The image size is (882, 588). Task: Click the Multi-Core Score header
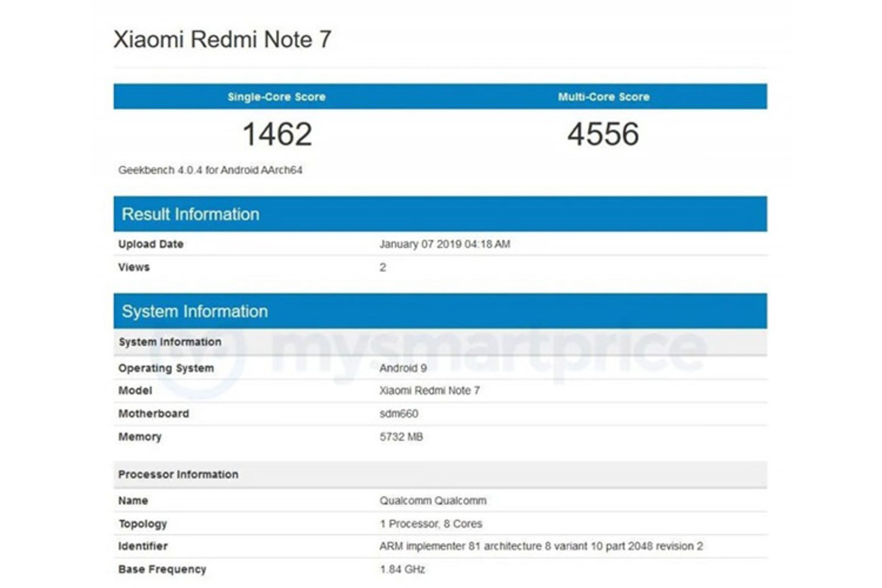point(604,97)
